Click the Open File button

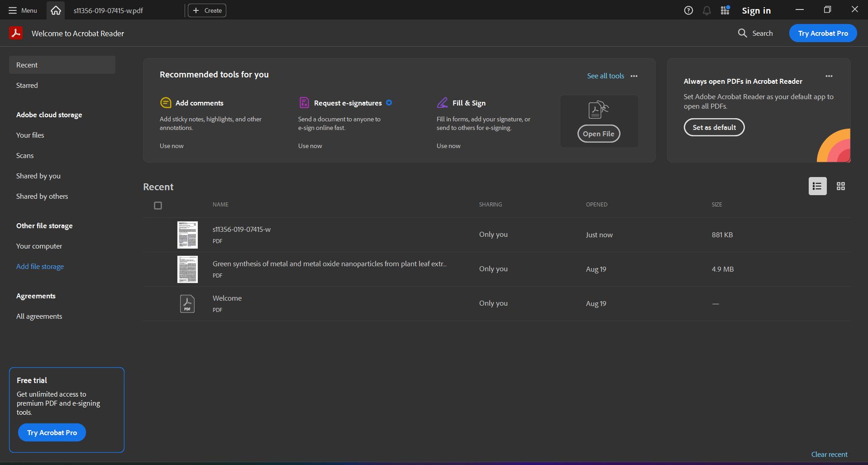coord(599,134)
